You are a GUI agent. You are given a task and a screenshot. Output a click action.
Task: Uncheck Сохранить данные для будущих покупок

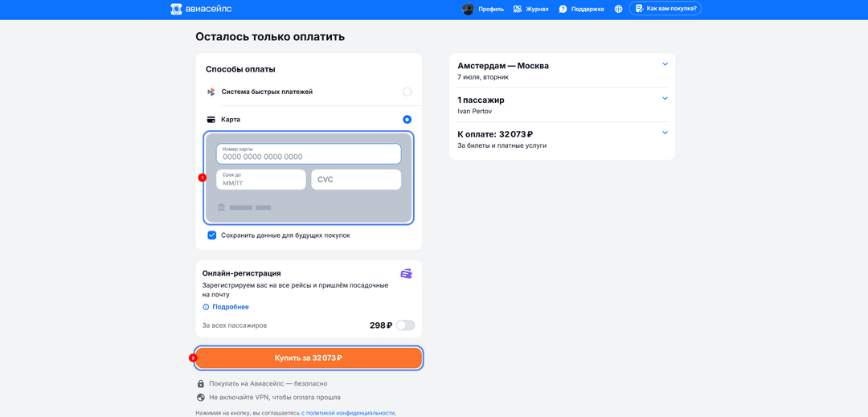click(x=211, y=235)
